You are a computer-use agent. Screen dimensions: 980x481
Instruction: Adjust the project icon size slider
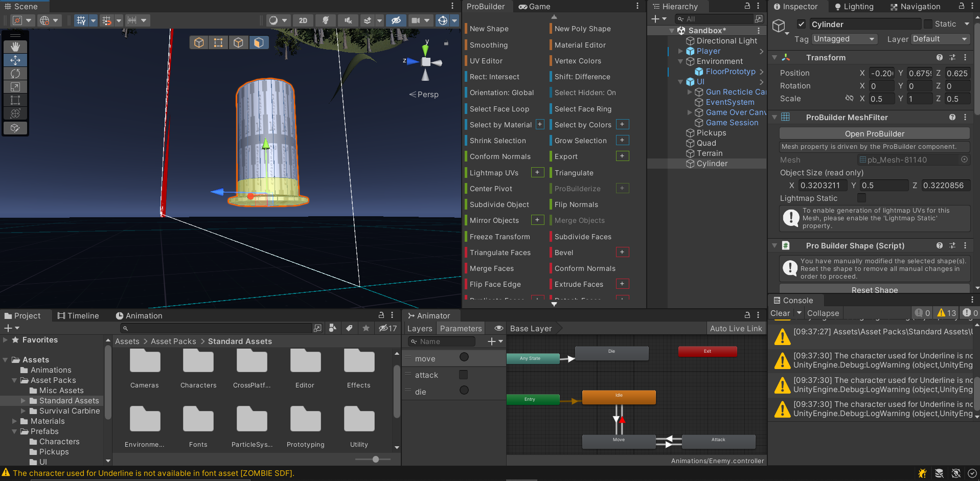[375, 459]
